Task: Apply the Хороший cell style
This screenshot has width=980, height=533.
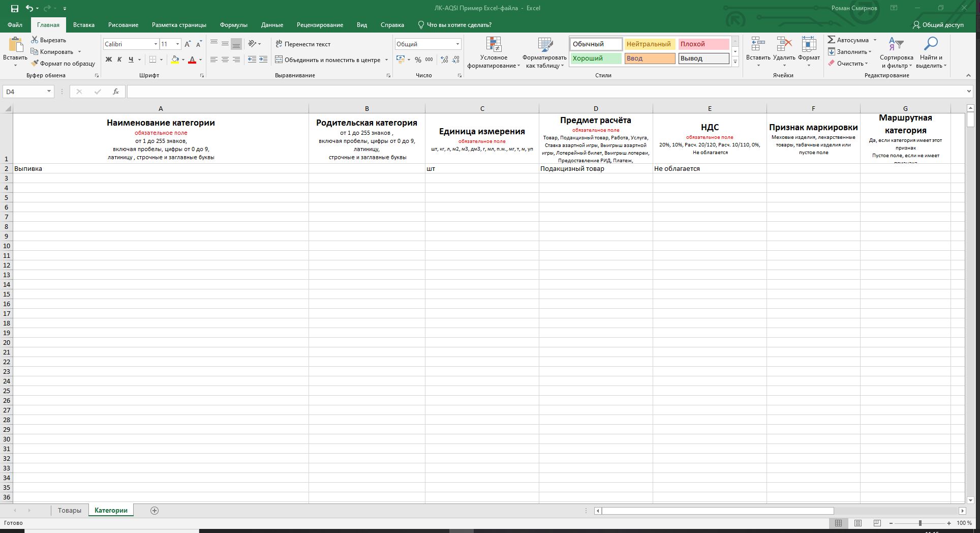Action: 595,58
